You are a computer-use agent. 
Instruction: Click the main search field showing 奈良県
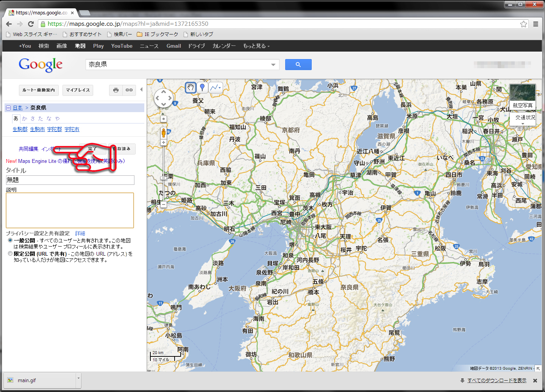click(x=177, y=65)
